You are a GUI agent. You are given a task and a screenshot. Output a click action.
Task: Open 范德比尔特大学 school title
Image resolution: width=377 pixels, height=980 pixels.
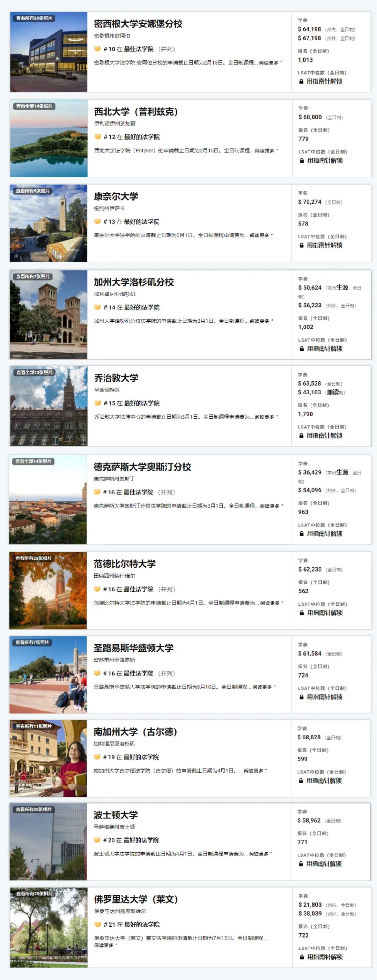pyautogui.click(x=125, y=564)
